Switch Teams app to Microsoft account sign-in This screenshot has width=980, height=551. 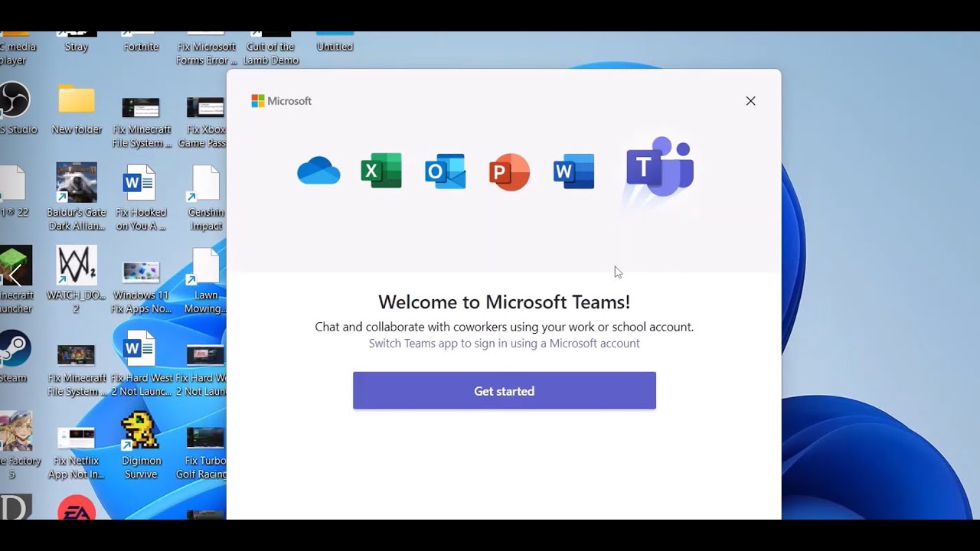[x=505, y=344]
